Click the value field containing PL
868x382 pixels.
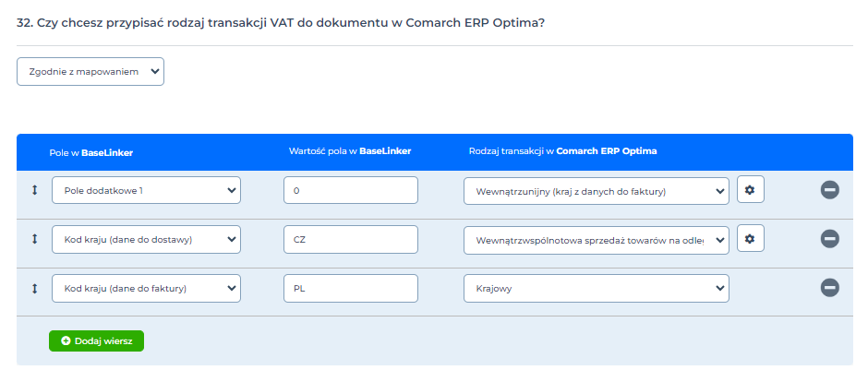point(350,288)
